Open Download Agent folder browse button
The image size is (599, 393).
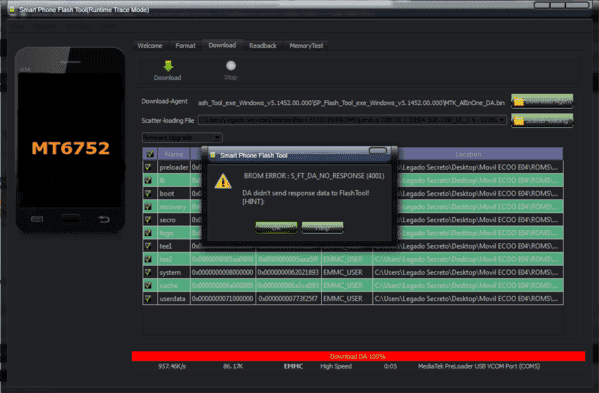coord(542,102)
